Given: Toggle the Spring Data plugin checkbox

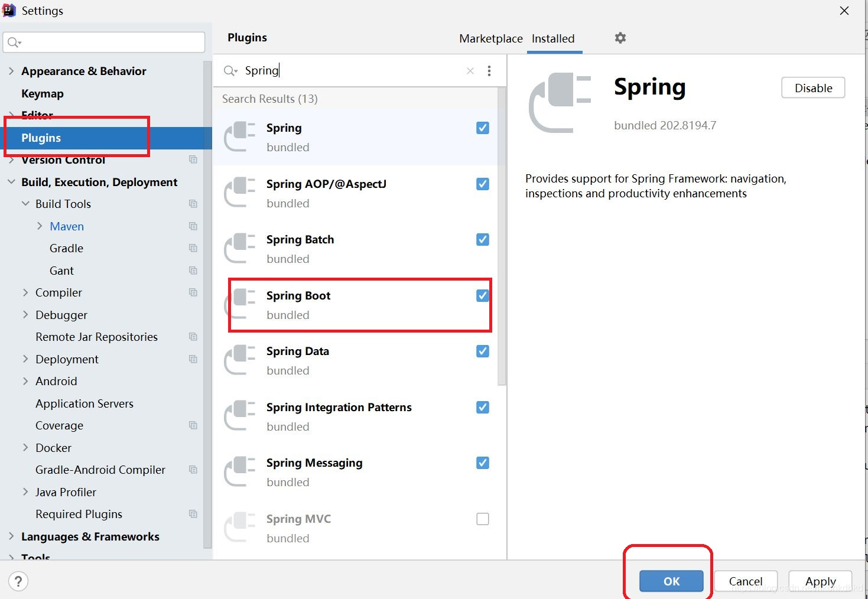Looking at the screenshot, I should (x=483, y=351).
